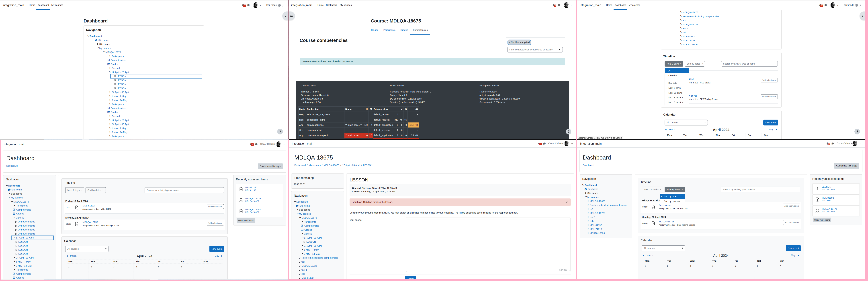This screenshot has width=868, height=281.
Task: Click LESSON icon in bottom-right Recently accessed items
Action: [817, 189]
